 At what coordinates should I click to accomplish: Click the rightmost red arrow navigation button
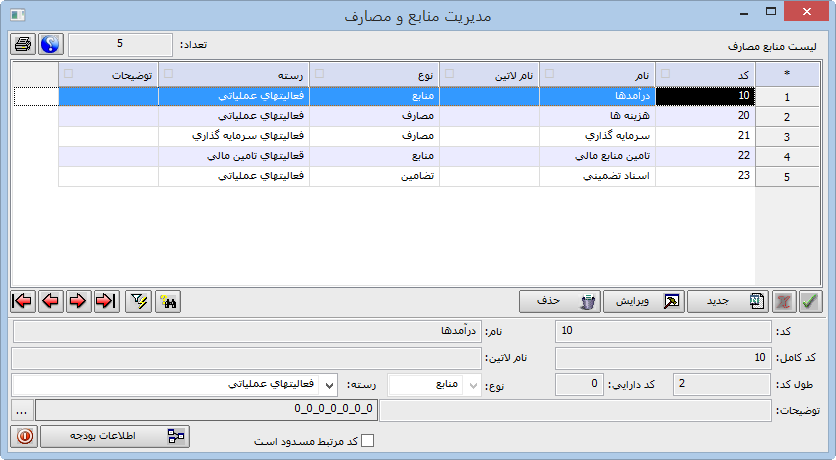(105, 302)
